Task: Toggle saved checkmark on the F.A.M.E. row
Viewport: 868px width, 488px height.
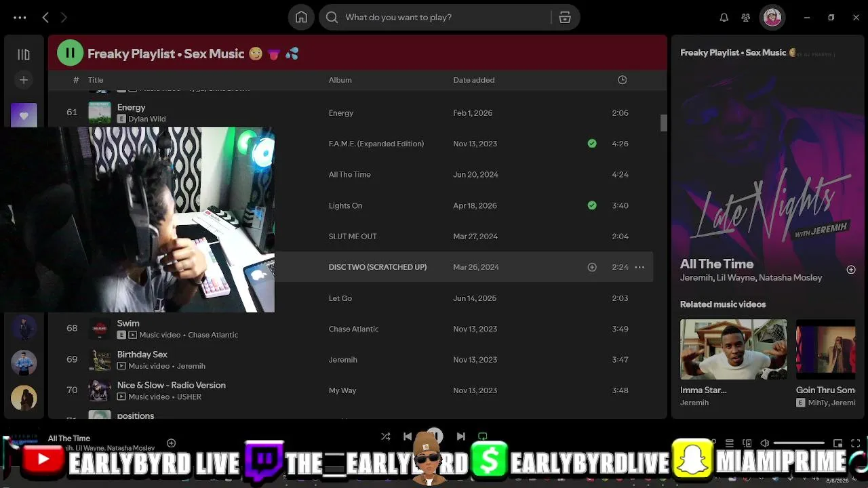Action: (592, 144)
